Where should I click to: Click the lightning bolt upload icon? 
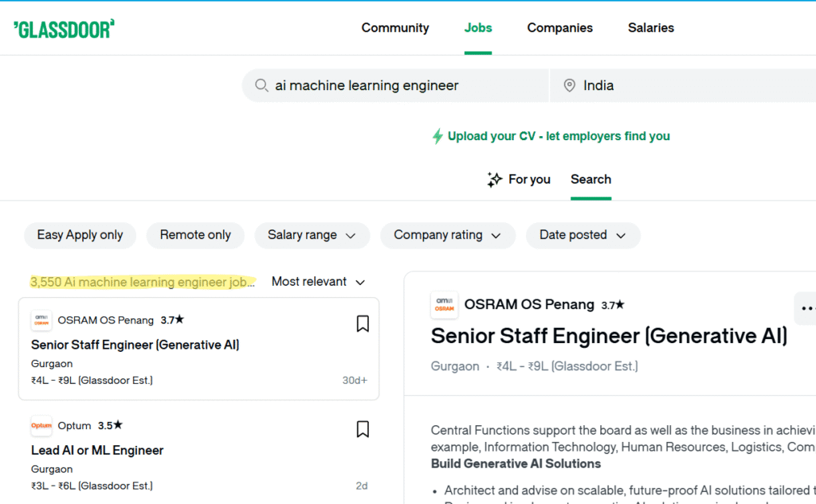(437, 136)
